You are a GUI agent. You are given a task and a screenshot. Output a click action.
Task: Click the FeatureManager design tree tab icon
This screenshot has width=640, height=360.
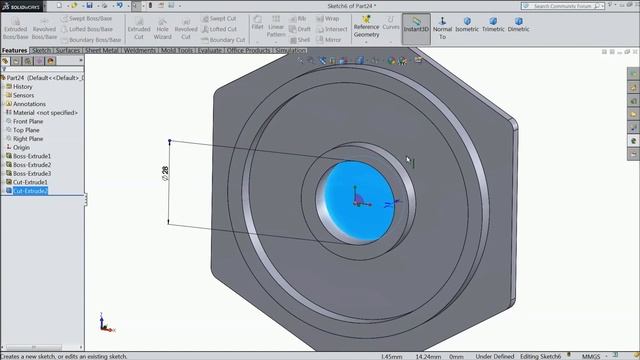[x=5, y=61]
